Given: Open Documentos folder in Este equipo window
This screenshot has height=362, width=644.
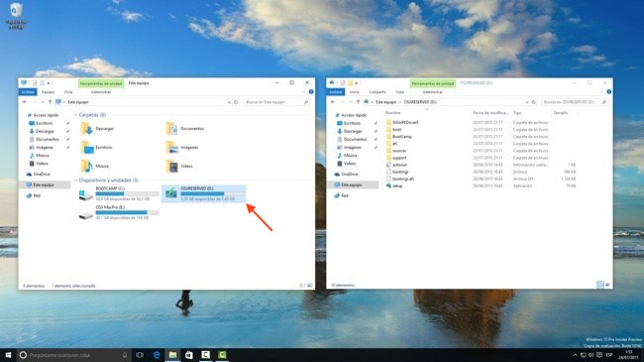Looking at the screenshot, I should (x=185, y=129).
